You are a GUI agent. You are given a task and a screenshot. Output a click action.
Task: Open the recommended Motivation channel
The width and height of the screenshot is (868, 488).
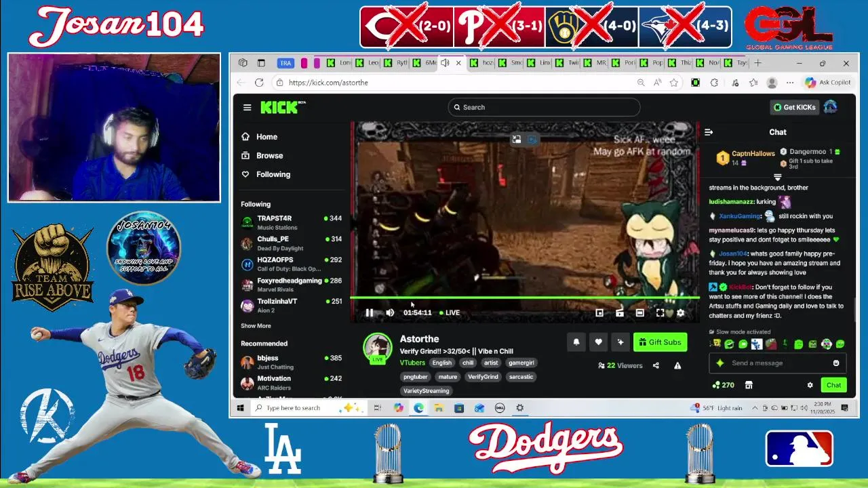[x=292, y=383]
